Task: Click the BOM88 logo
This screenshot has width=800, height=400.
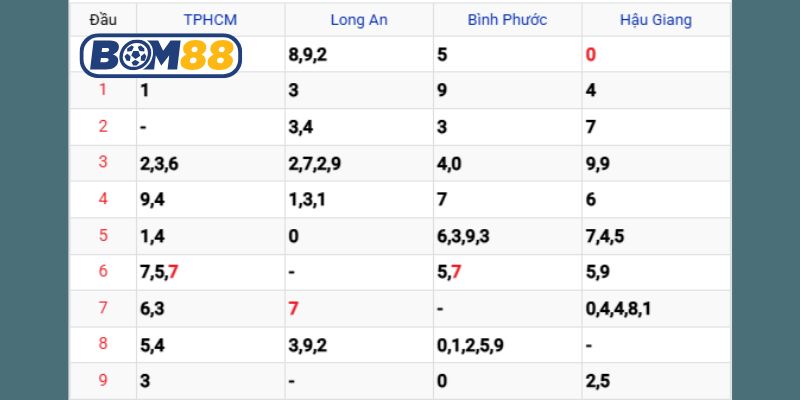Action: click(160, 55)
